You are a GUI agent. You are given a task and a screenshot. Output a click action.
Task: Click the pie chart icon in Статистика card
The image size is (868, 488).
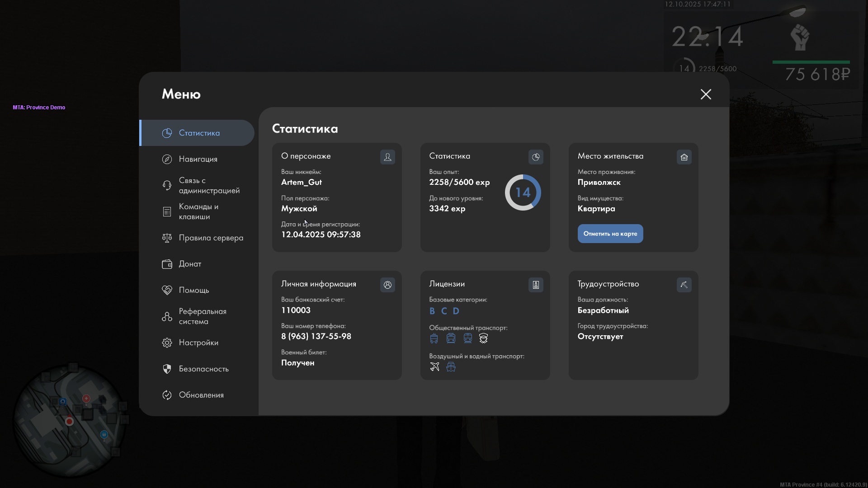pyautogui.click(x=536, y=157)
